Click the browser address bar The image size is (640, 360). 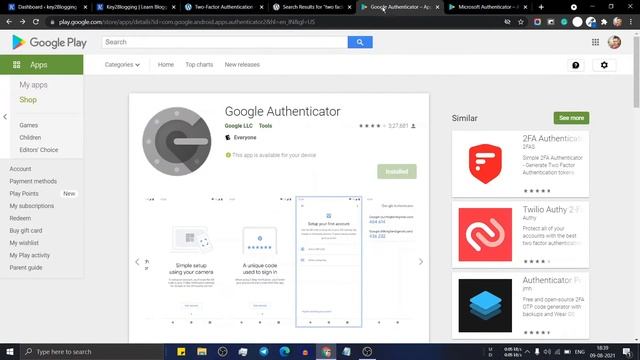coord(278,22)
